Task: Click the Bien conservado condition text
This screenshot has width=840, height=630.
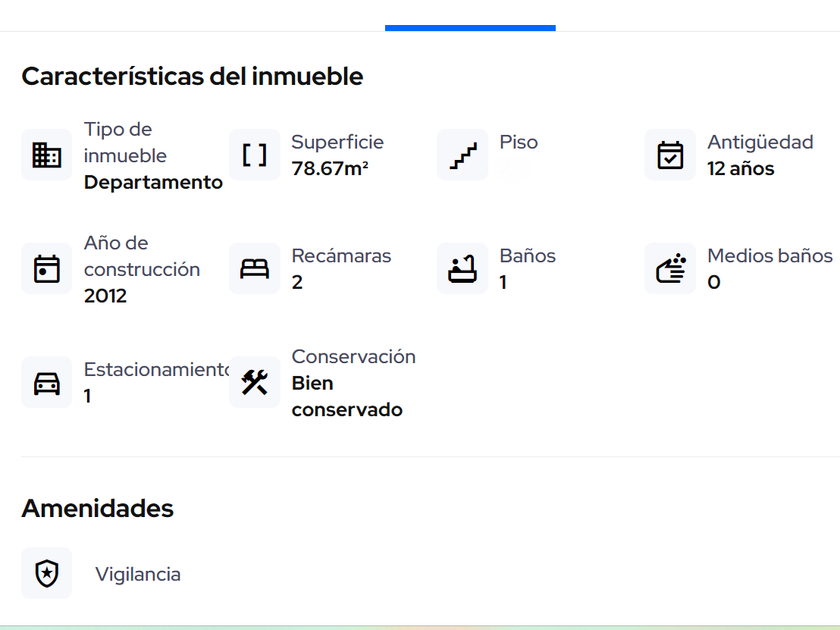Action: click(x=347, y=396)
